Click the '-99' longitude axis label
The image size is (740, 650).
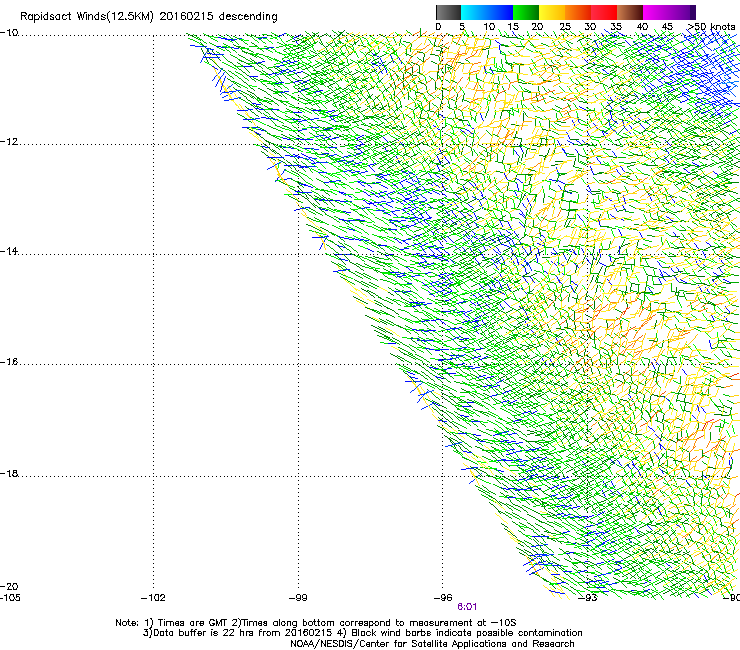(298, 598)
